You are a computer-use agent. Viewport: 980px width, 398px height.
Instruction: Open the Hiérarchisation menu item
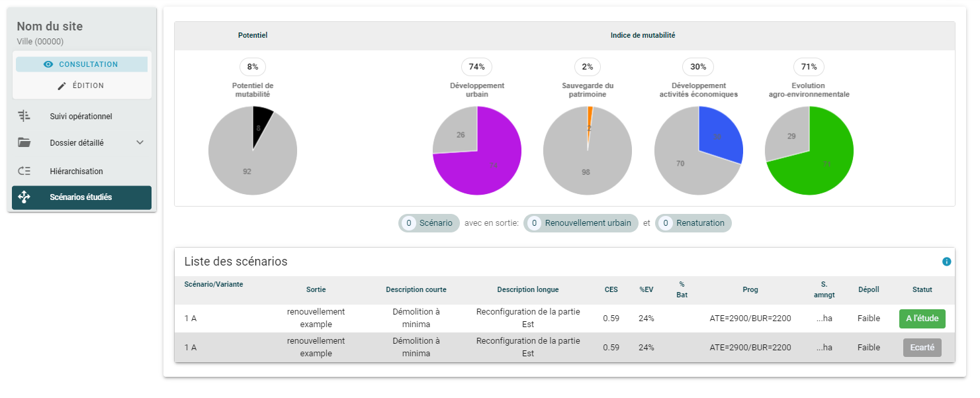click(x=76, y=172)
